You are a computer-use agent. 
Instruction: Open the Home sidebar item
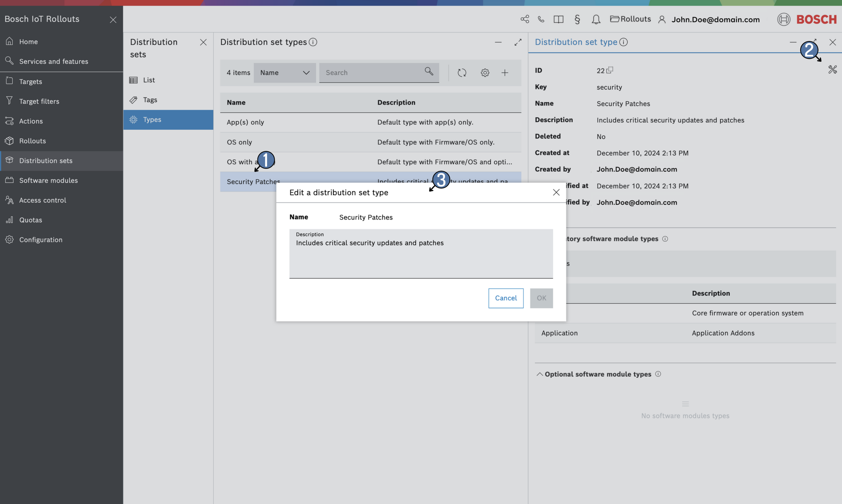(x=62, y=42)
